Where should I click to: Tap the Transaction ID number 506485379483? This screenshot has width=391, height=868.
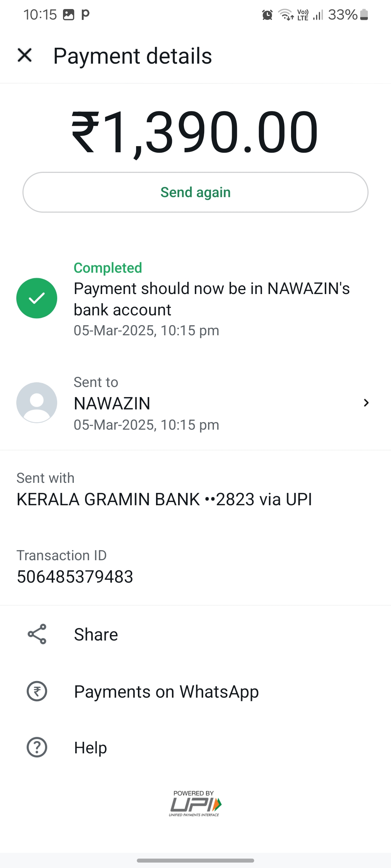click(x=75, y=576)
